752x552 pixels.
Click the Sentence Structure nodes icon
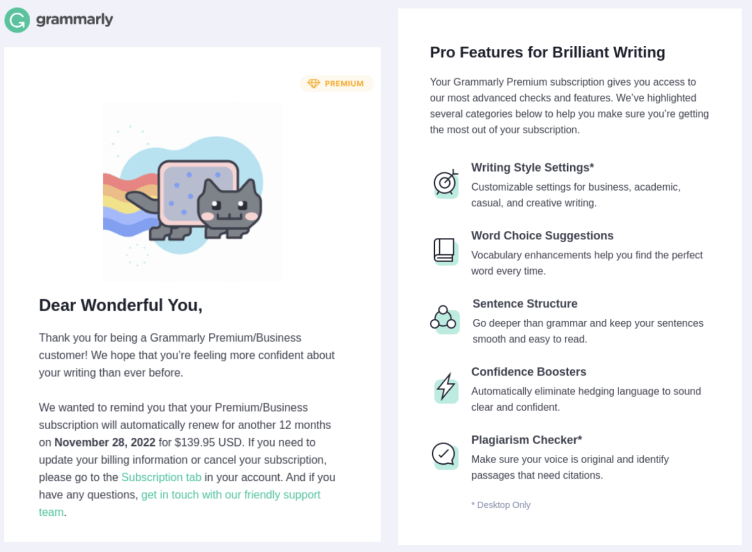click(445, 319)
